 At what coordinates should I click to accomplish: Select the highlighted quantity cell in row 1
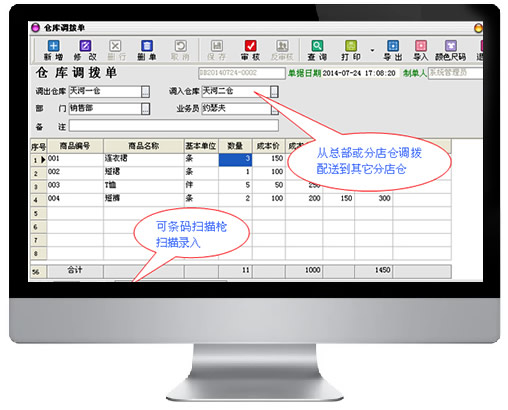[235, 159]
